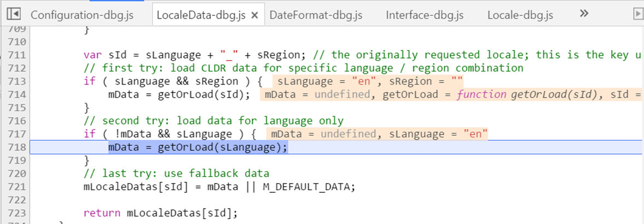This screenshot has height=224, width=644.
Task: Set a breakpoint on line number 717
Action: coord(17,134)
